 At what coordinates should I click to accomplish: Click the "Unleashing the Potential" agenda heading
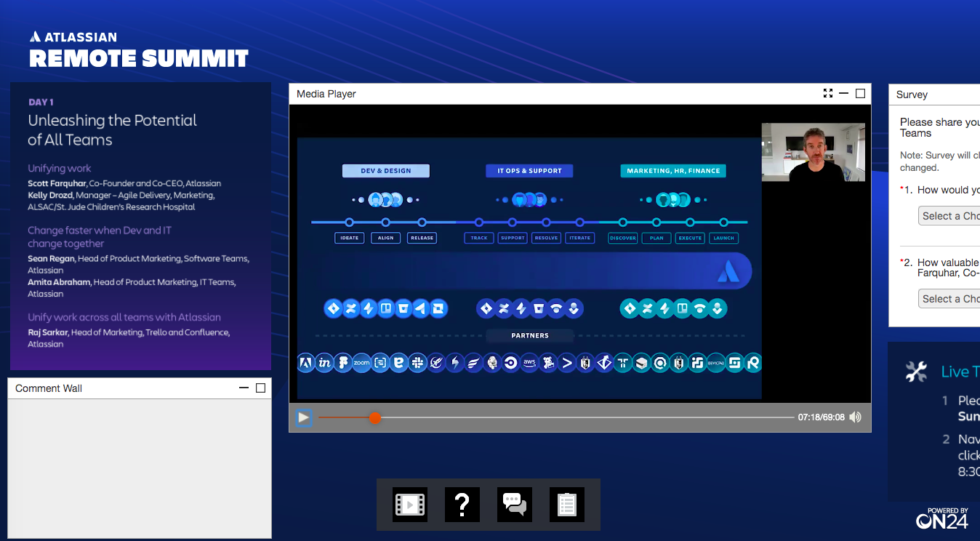pyautogui.click(x=113, y=121)
